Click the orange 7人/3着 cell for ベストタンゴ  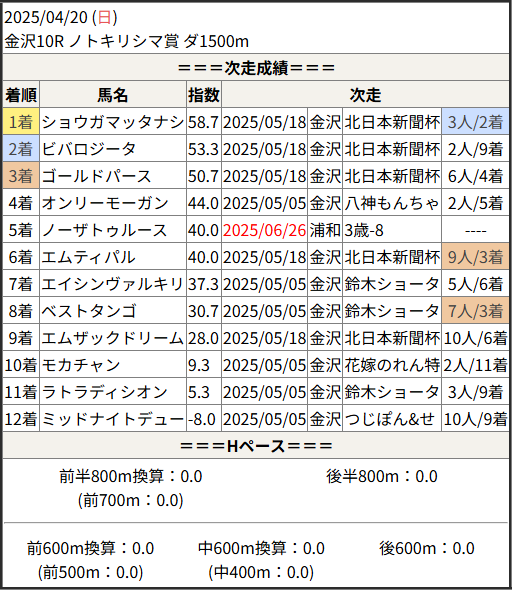[x=475, y=311]
